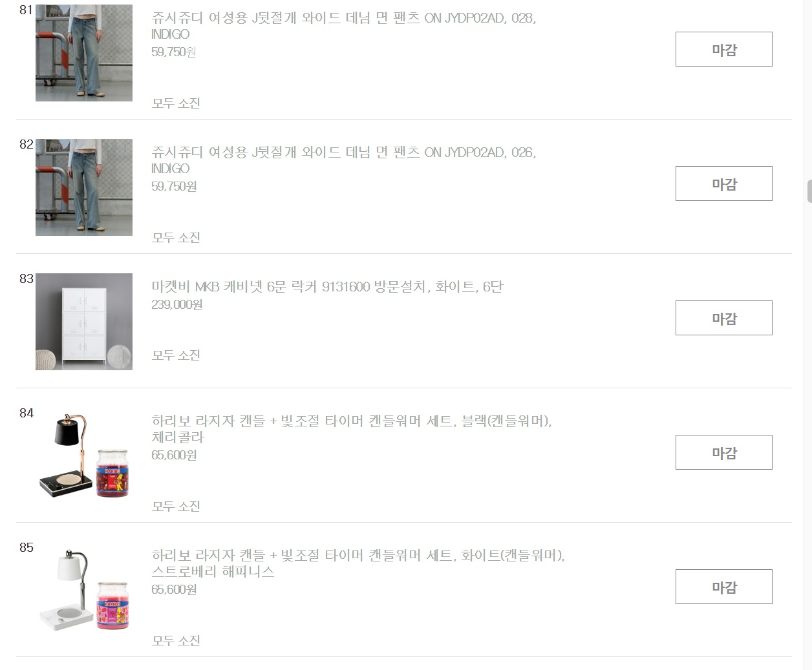This screenshot has width=812, height=670.
Task: Click 모두 소진 status under item 85
Action: pyautogui.click(x=176, y=640)
